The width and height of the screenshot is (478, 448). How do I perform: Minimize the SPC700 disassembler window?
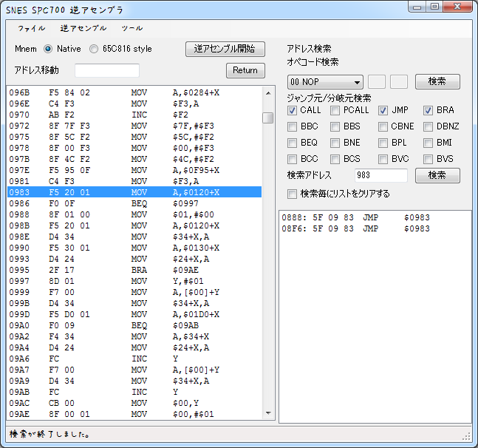click(x=417, y=7)
